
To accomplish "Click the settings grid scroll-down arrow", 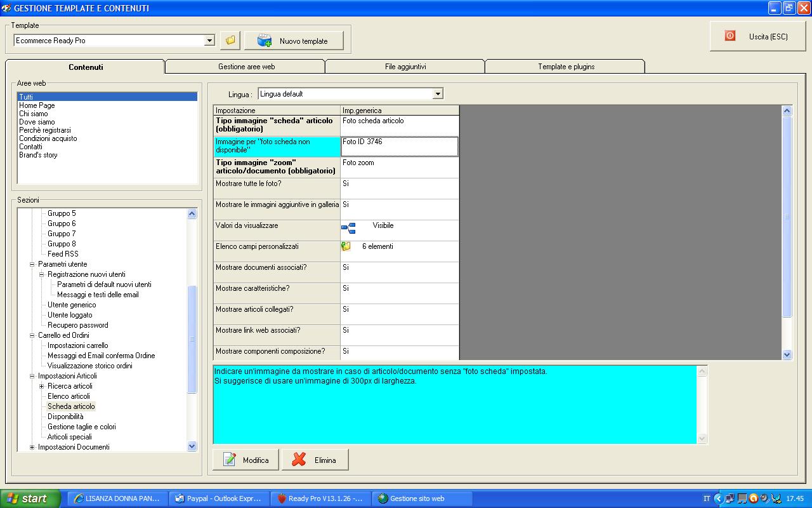I will [x=787, y=355].
